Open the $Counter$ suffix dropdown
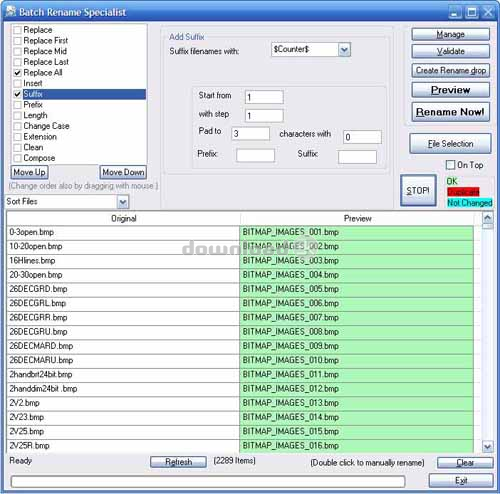Image resolution: width=500 pixels, height=494 pixels. tap(344, 50)
